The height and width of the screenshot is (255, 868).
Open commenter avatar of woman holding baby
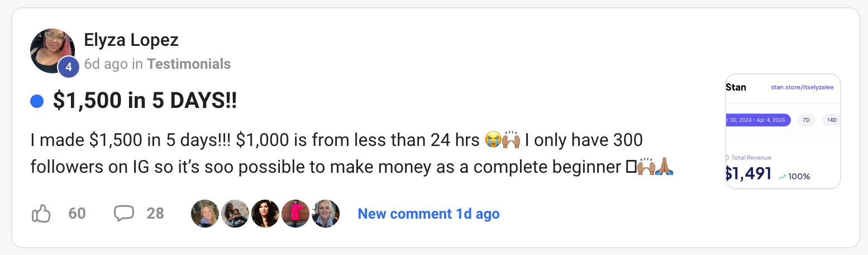pos(235,214)
